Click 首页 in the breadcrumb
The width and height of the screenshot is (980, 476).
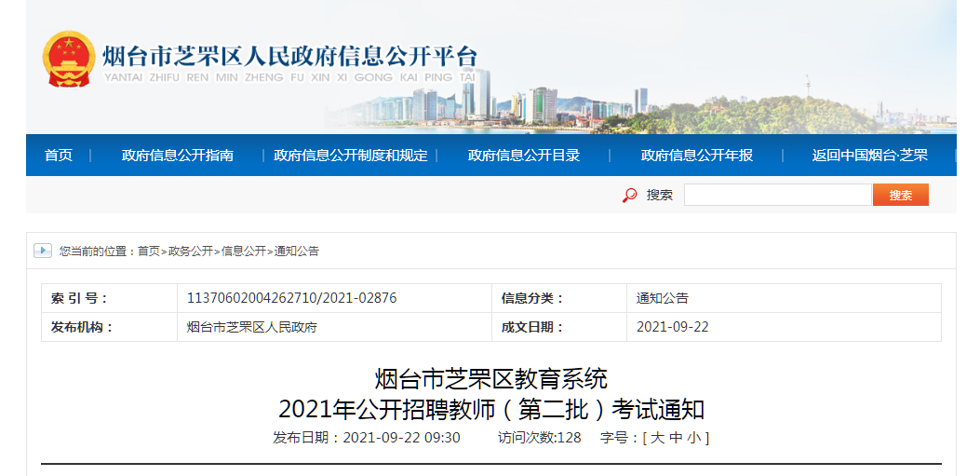tap(149, 252)
